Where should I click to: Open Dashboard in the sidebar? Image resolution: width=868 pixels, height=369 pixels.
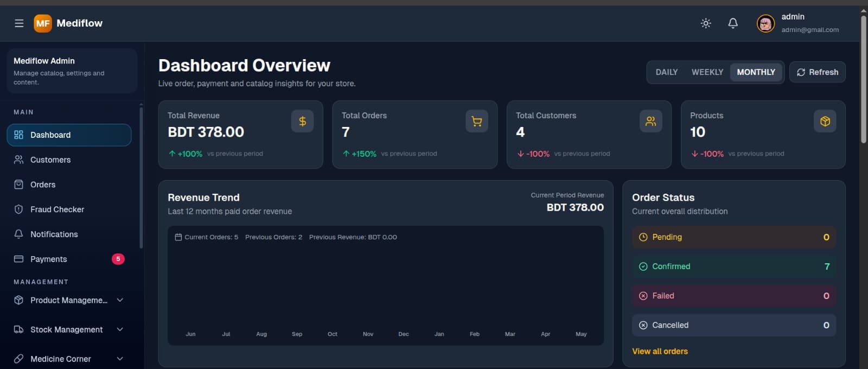pyautogui.click(x=69, y=135)
